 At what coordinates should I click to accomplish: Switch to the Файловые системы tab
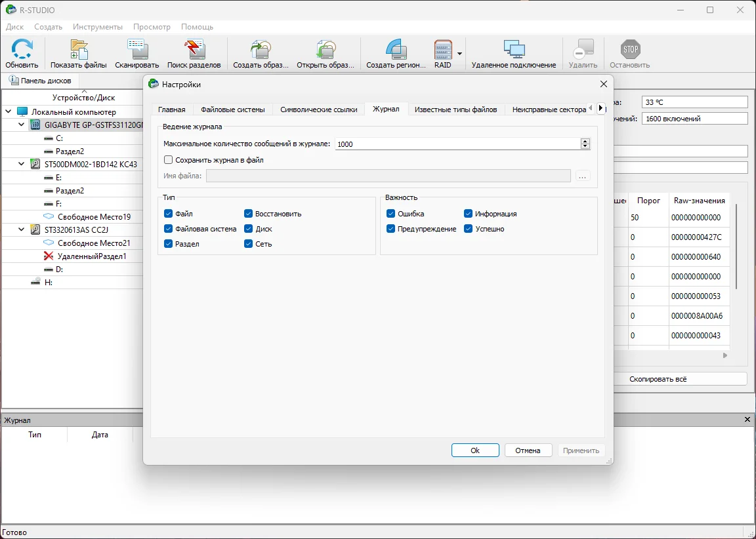point(232,110)
